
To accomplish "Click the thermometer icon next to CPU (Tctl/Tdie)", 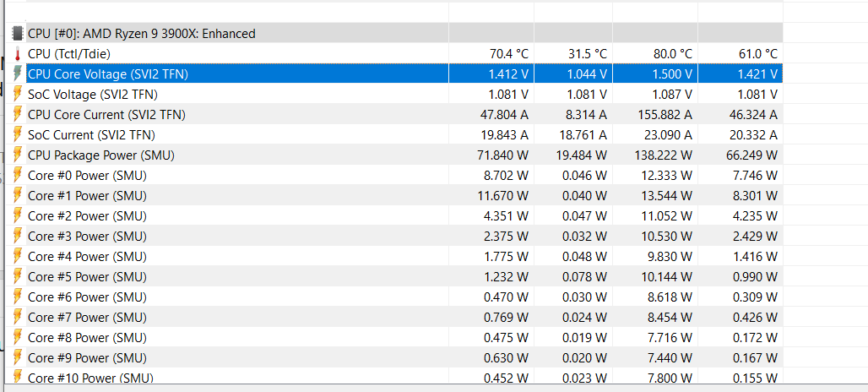I will [18, 54].
